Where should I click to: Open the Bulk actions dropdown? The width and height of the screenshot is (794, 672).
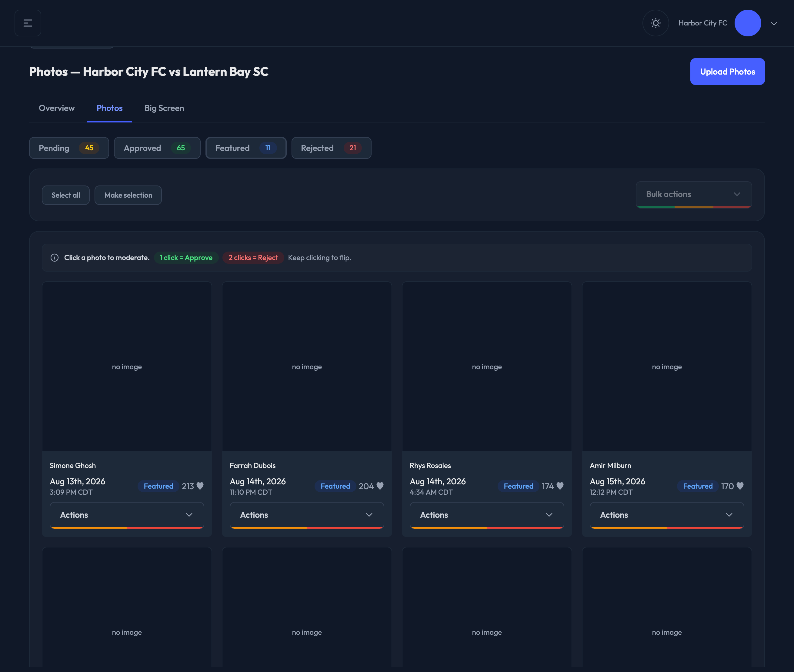pos(693,194)
